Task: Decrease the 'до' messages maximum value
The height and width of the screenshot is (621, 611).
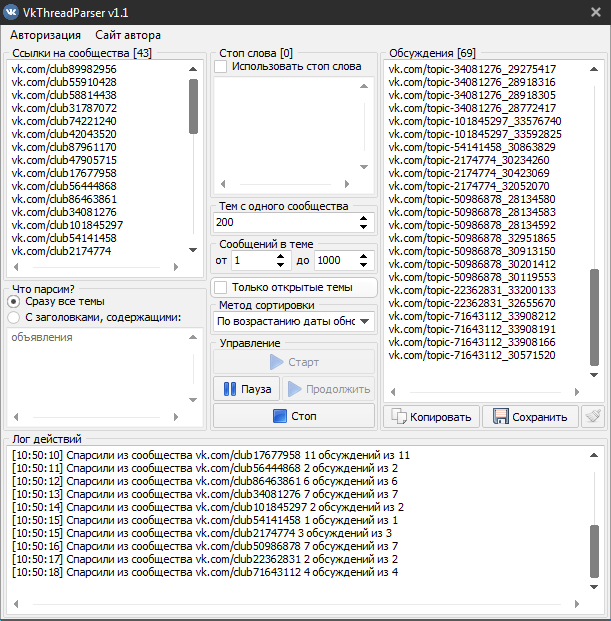Action: pyautogui.click(x=364, y=265)
